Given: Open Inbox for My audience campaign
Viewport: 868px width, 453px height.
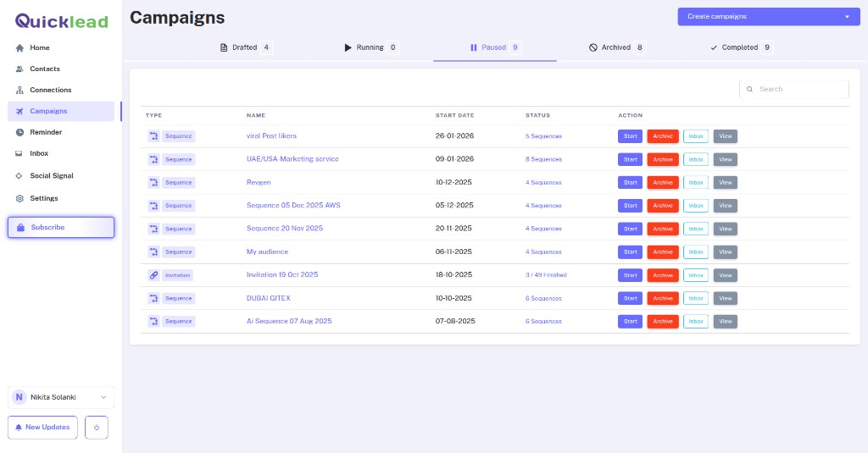Looking at the screenshot, I should [x=696, y=251].
